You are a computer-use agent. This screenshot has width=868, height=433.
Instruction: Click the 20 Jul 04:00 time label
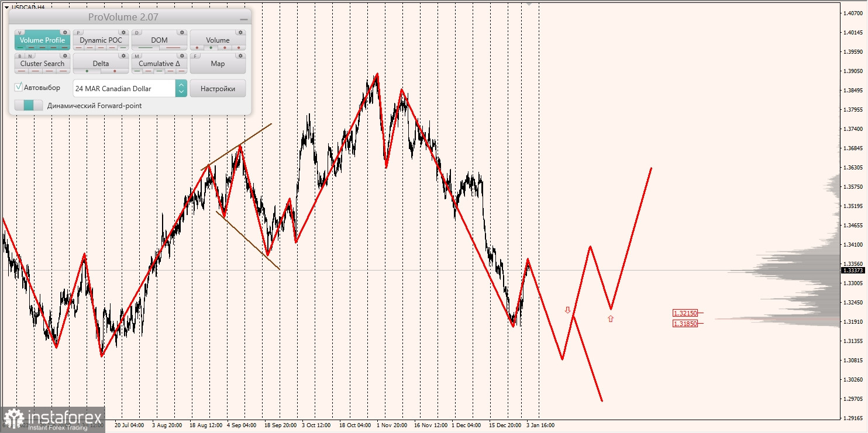pos(129,425)
